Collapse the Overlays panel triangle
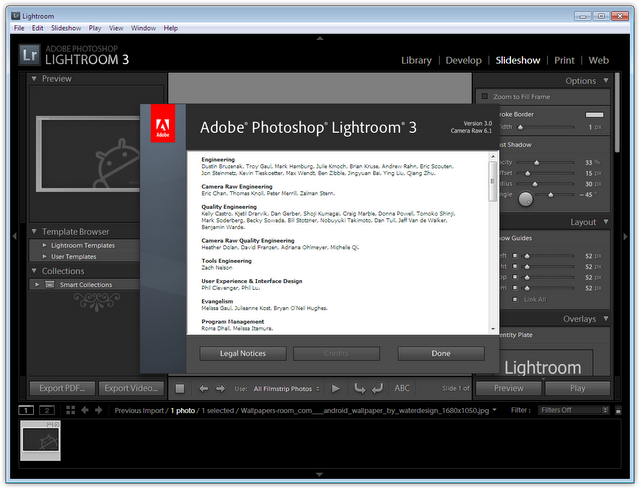Image resolution: width=640 pixels, height=489 pixels. click(x=606, y=318)
